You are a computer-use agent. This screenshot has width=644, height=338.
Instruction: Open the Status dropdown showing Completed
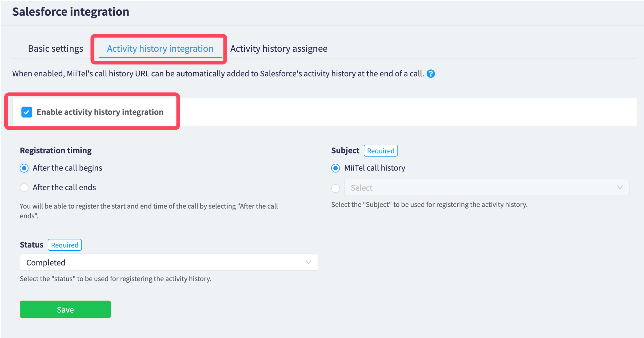[169, 262]
